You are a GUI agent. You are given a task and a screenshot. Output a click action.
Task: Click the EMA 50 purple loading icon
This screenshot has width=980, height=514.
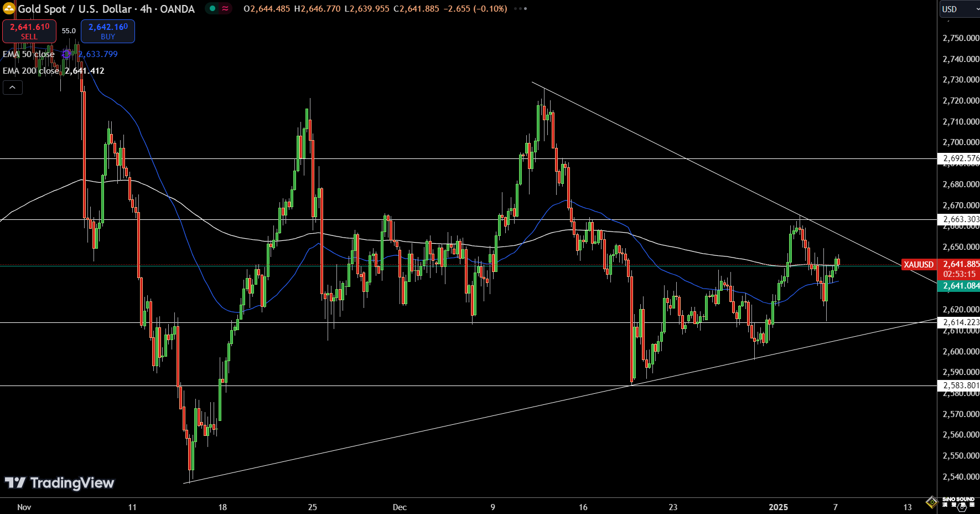click(66, 54)
